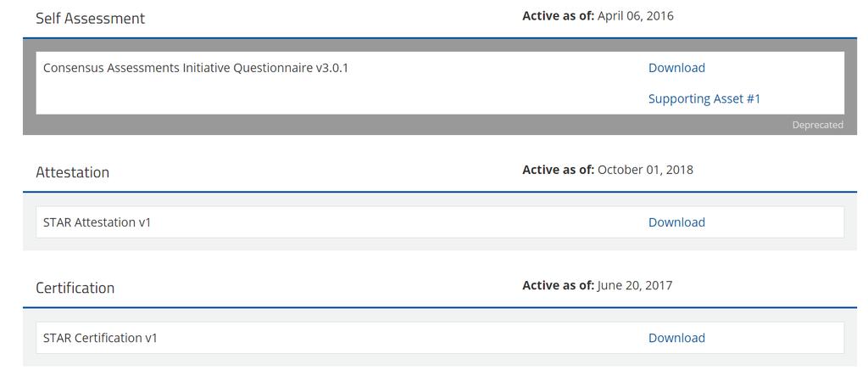The height and width of the screenshot is (376, 868).
Task: Click the October 01, 2018 date
Action: point(645,169)
